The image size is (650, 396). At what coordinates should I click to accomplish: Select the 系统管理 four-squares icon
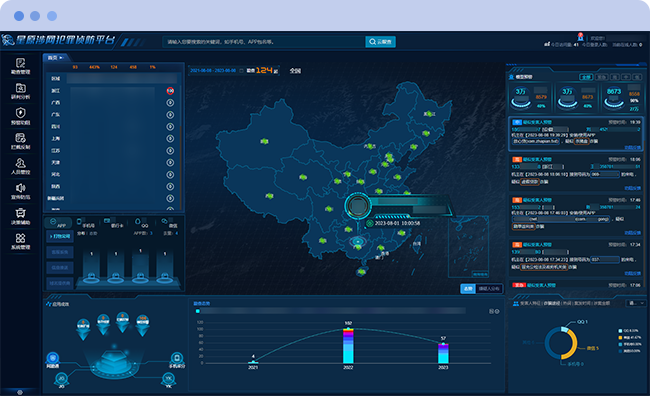[x=20, y=238]
